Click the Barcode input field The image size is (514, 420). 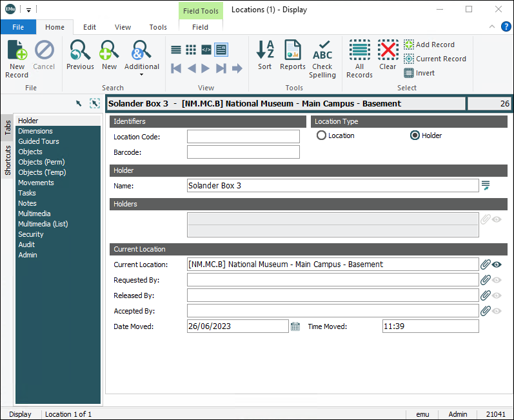[x=243, y=152]
